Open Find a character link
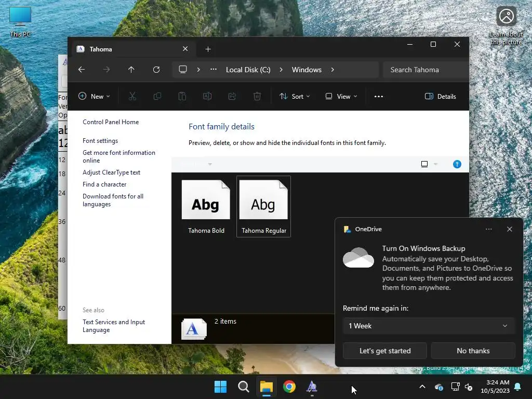This screenshot has width=532, height=399. [104, 184]
